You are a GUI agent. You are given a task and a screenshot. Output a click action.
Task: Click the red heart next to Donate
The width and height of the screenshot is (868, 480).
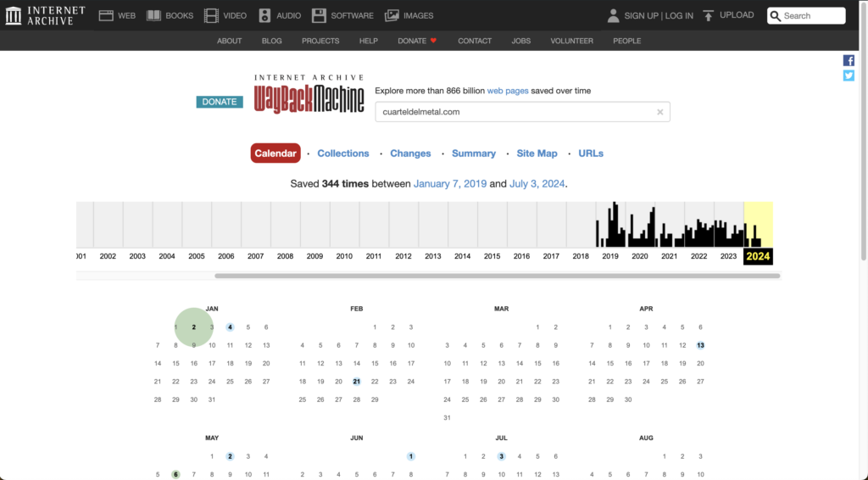tap(433, 41)
